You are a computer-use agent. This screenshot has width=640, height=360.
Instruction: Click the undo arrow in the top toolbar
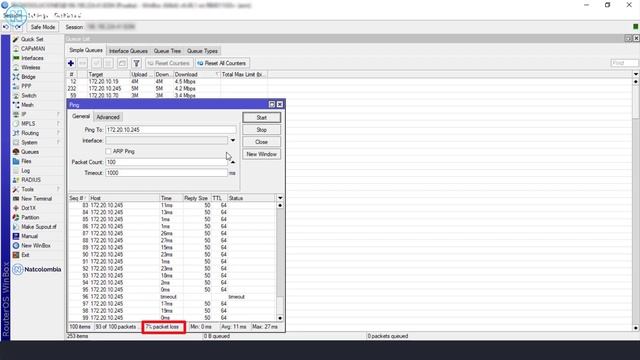pyautogui.click(x=6, y=27)
